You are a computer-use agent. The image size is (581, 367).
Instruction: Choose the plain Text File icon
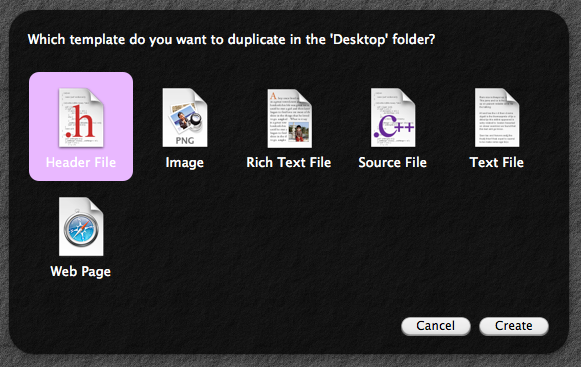pyautogui.click(x=497, y=118)
